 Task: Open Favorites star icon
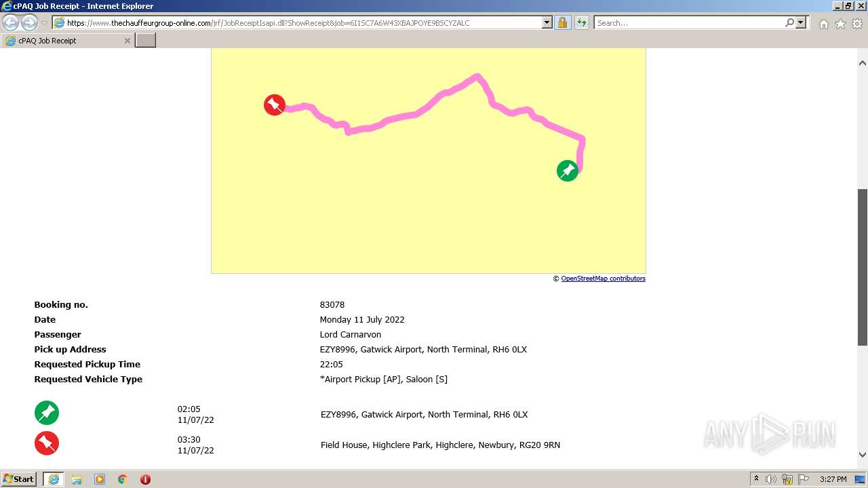tap(840, 24)
